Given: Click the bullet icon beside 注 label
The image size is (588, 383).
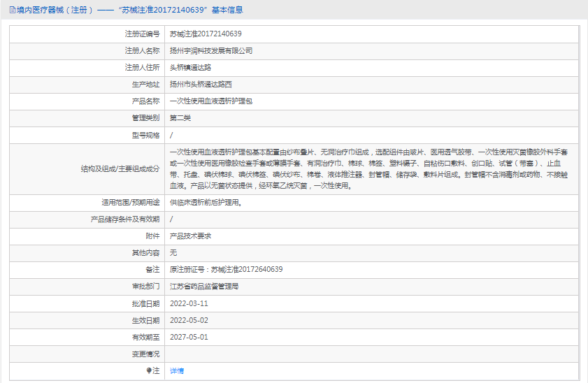Looking at the screenshot, I should pos(149,370).
